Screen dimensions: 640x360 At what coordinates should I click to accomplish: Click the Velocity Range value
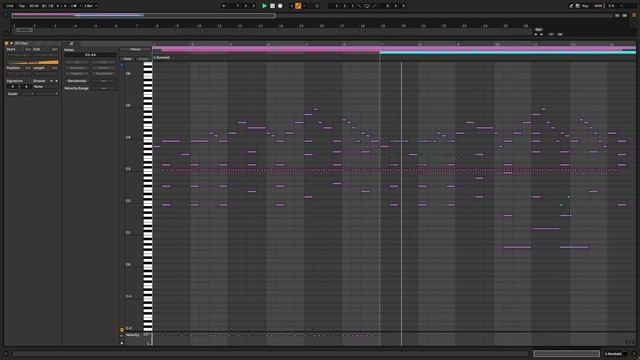pyautogui.click(x=103, y=88)
